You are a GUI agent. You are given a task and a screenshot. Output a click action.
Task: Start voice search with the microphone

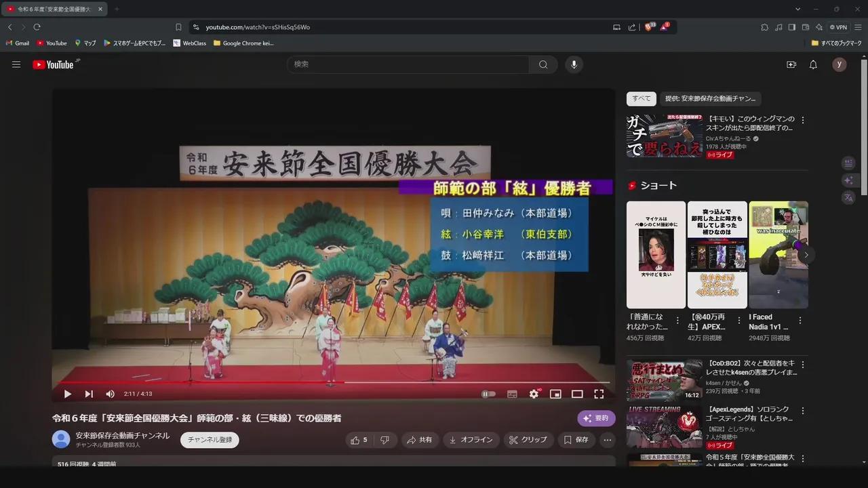point(574,64)
